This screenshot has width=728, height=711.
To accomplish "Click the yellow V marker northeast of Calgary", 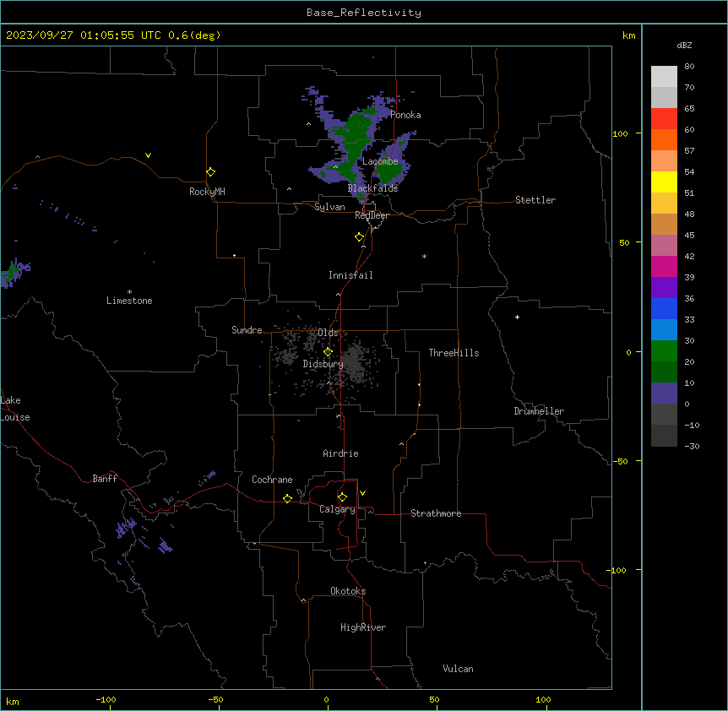I will click(x=362, y=493).
